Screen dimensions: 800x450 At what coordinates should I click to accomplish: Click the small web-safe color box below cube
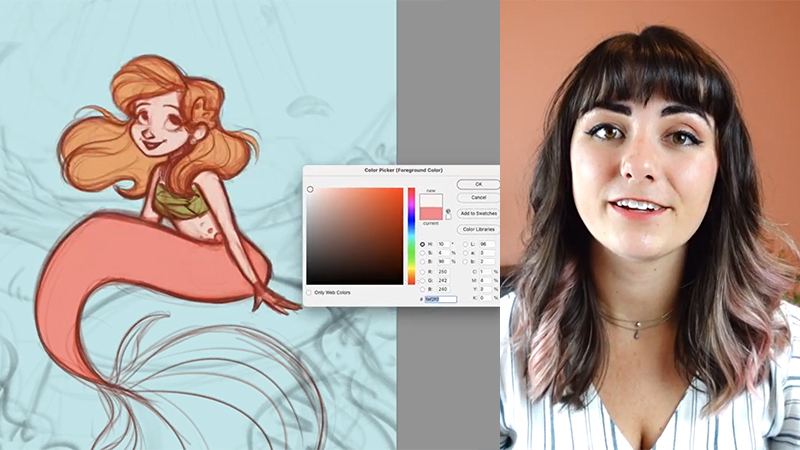(x=448, y=217)
